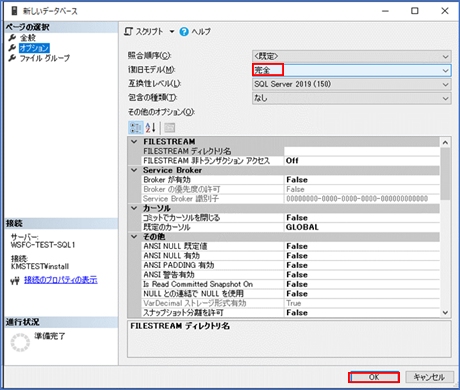Select the ファイル グループ page
The height and width of the screenshot is (390, 460).
click(x=45, y=58)
